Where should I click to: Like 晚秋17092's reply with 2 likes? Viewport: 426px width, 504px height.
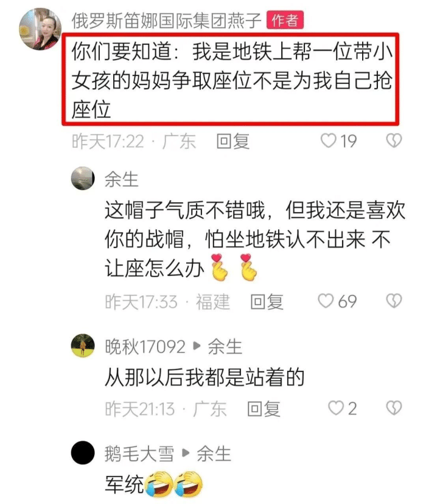click(335, 408)
